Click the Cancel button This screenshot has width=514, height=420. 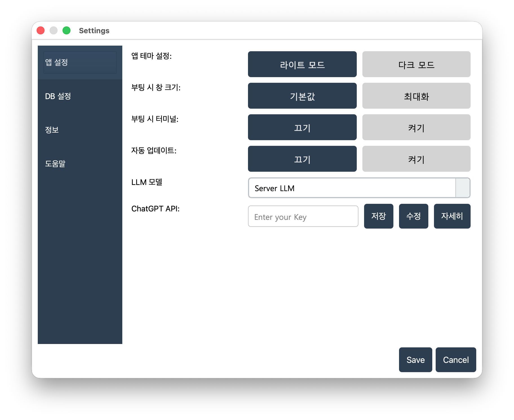pos(456,360)
